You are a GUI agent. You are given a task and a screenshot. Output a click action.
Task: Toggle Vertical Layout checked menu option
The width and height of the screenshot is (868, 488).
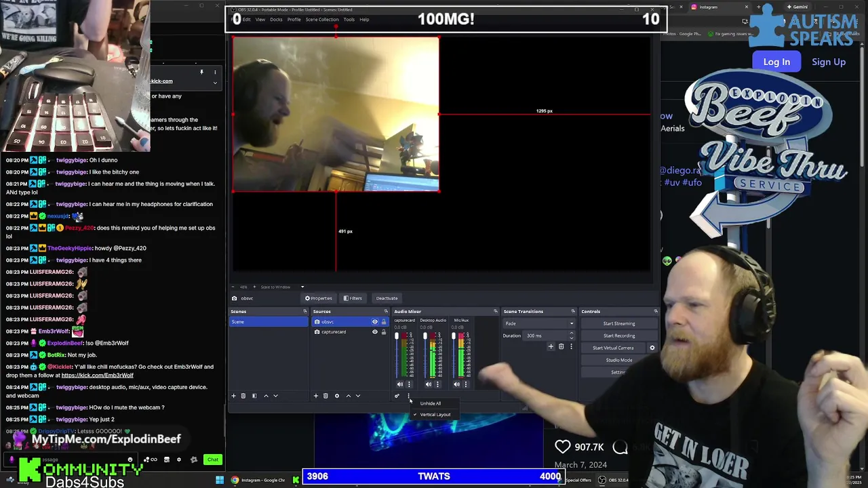tap(435, 415)
